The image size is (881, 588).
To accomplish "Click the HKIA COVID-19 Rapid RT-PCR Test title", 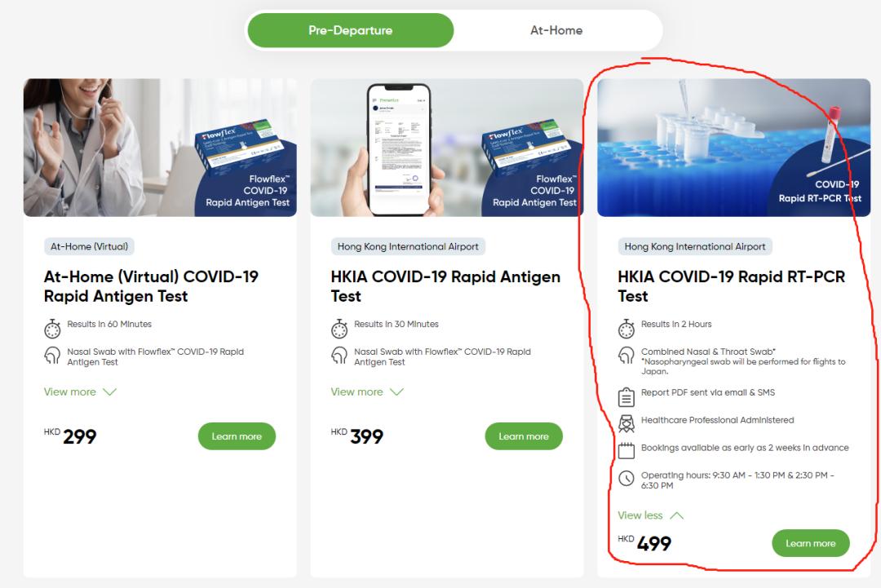I will point(732,286).
